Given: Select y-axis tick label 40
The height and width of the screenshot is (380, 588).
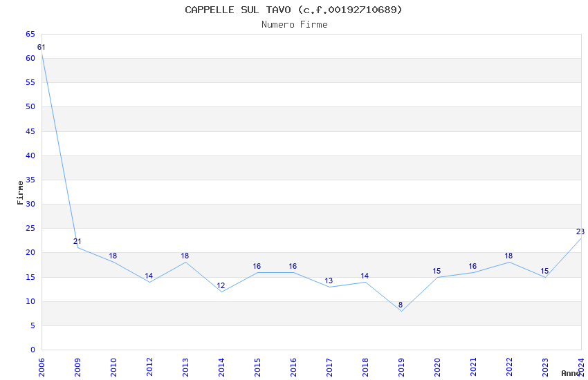Looking at the screenshot, I should pos(30,155).
